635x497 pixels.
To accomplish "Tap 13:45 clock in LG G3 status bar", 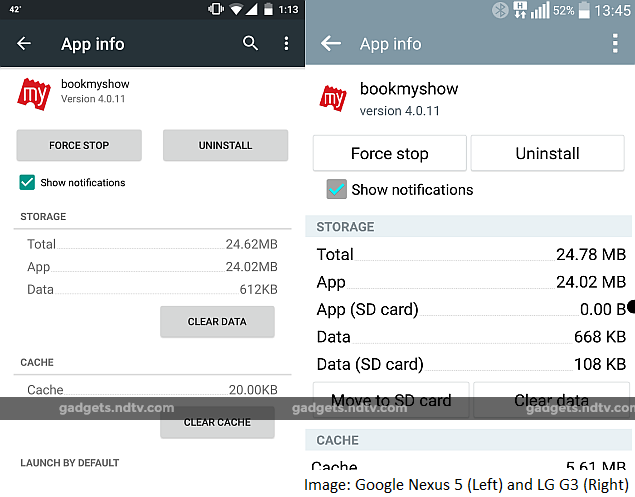I will click(612, 11).
